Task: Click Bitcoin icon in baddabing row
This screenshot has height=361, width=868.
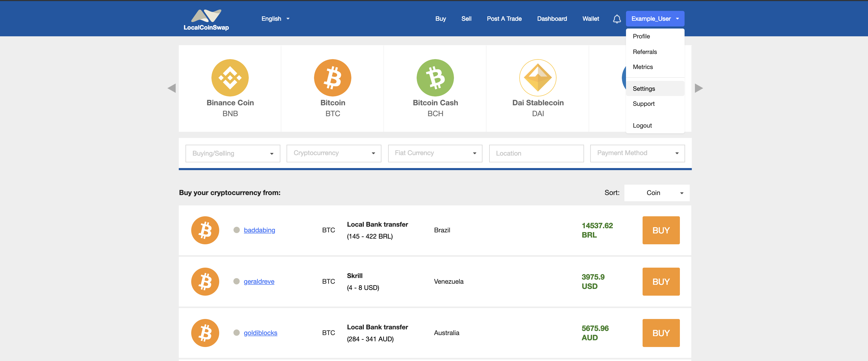Action: coord(205,230)
